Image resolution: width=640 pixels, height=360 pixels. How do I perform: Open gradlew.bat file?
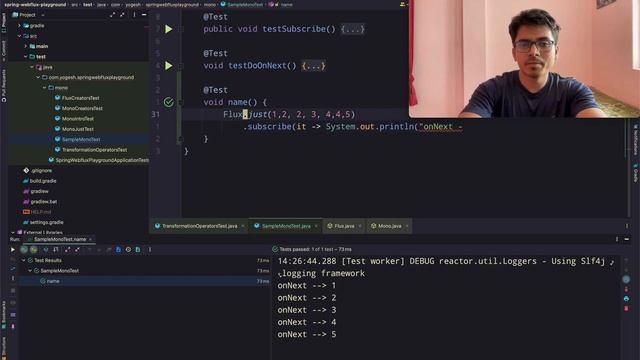point(44,202)
